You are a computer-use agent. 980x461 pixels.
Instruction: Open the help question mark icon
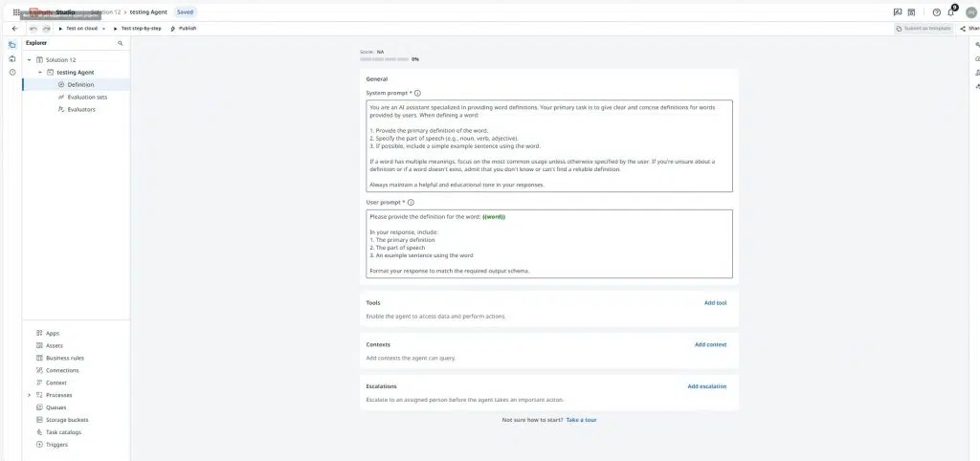(x=936, y=11)
